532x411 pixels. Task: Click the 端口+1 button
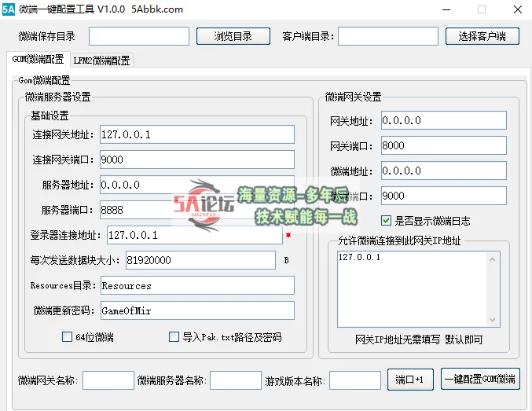pyautogui.click(x=410, y=380)
